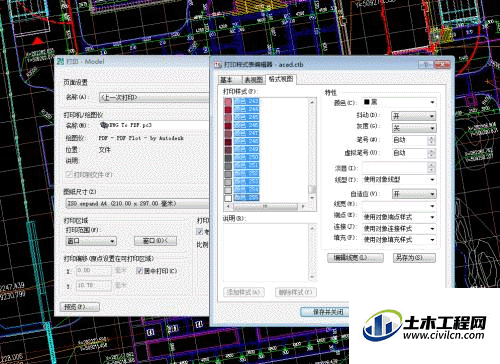The image size is (500, 364).
Task: Click the help button in editor title bar
Action: pyautogui.click(x=426, y=64)
